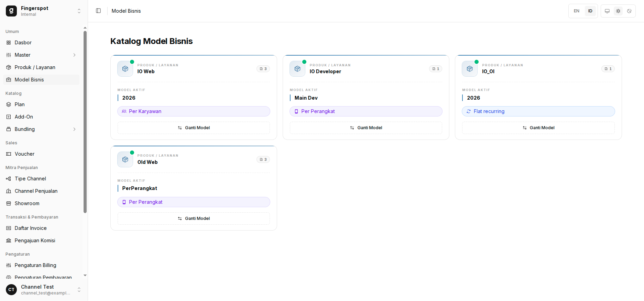The height and width of the screenshot is (301, 644).
Task: Select system theme monitor icon
Action: (607, 11)
